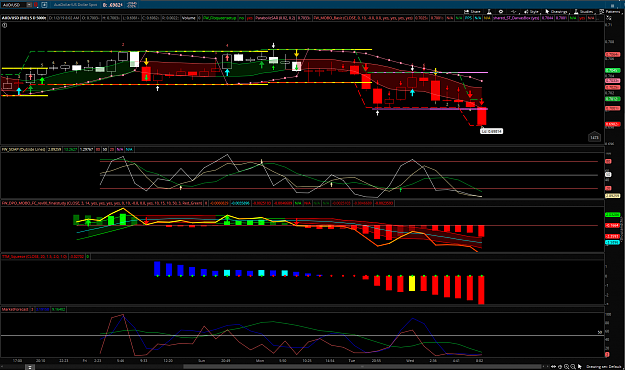Click the FW_DPO_MOBO study label in third panel
Screen dimensions: 625x370
pos(102,203)
